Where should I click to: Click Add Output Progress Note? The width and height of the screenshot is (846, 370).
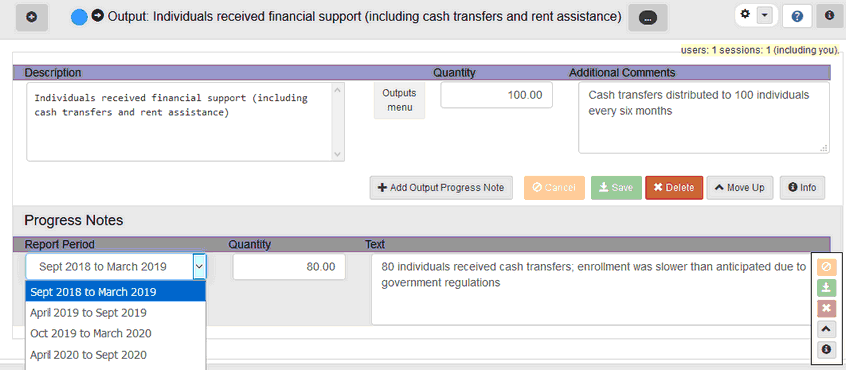click(x=441, y=188)
